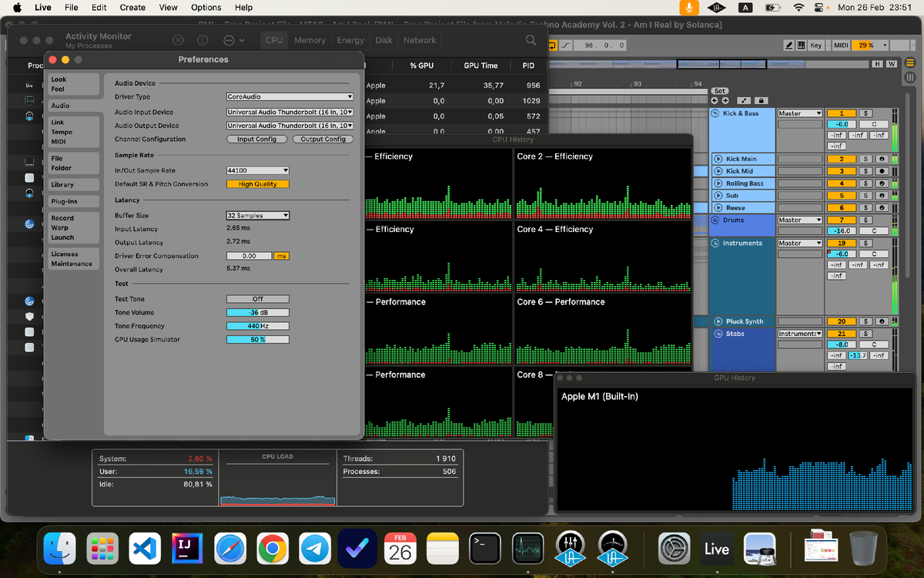Adjust the Tone Volume slider
This screenshot has height=578, width=924.
[257, 312]
